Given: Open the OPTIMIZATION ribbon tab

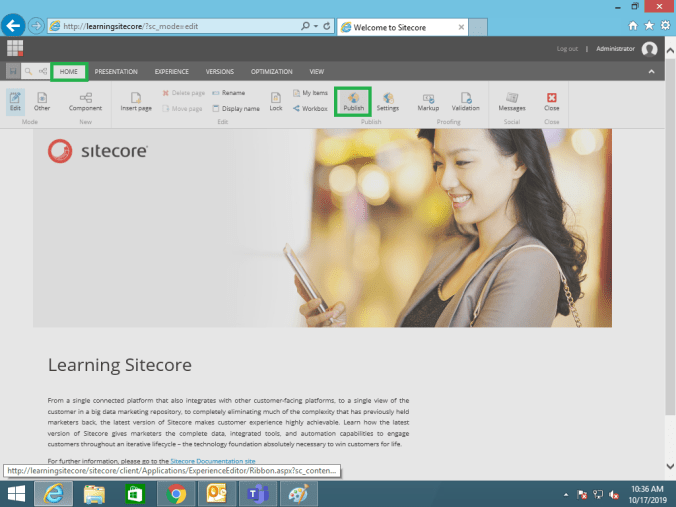Looking at the screenshot, I should click(271, 72).
